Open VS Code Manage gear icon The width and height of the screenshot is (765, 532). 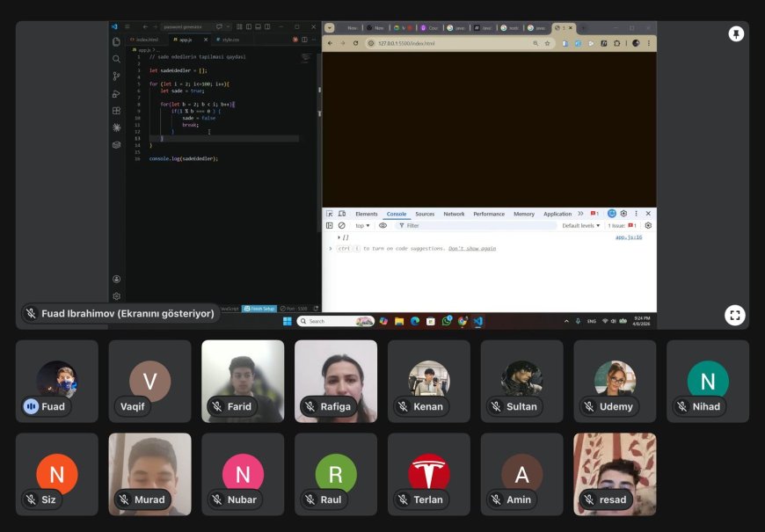(116, 295)
